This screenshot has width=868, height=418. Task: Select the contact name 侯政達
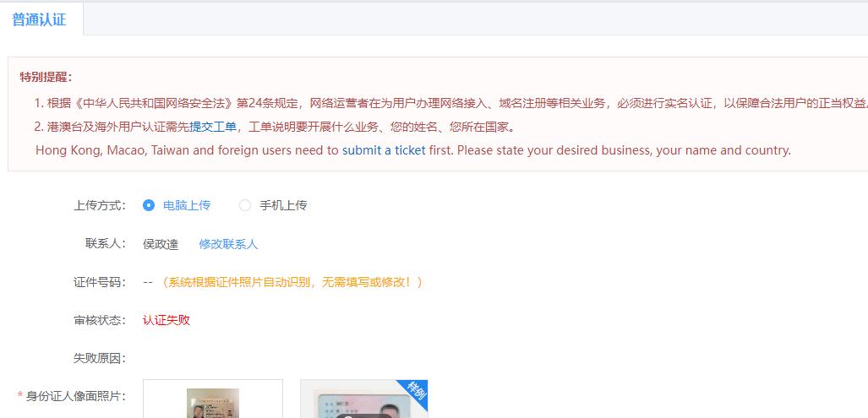[x=161, y=244]
